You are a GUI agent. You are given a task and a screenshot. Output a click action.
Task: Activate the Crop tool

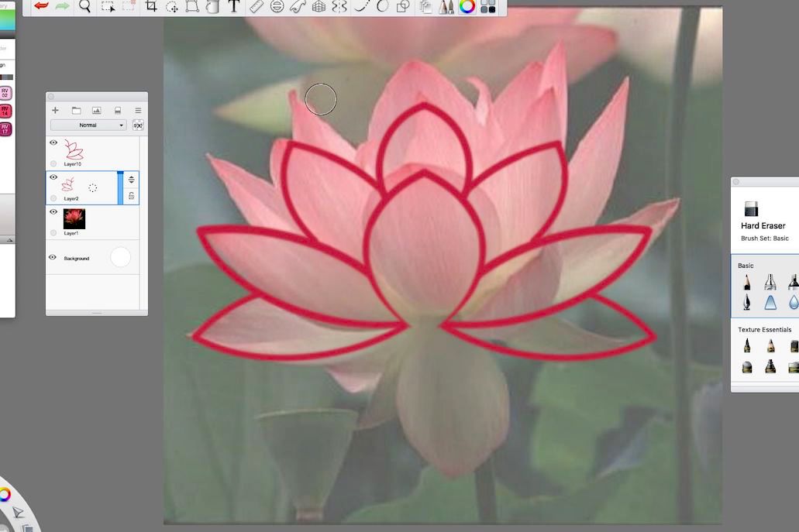[151, 6]
